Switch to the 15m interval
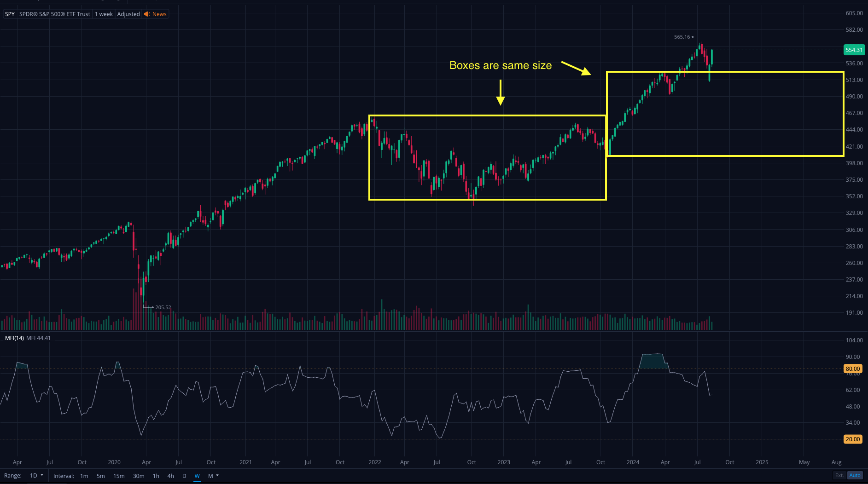This screenshot has width=868, height=484. [x=119, y=476]
